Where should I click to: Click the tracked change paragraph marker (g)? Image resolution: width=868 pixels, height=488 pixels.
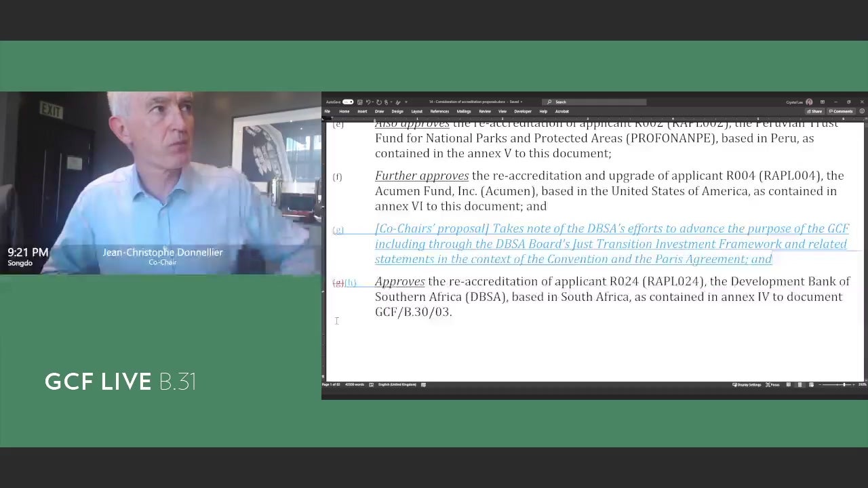338,230
